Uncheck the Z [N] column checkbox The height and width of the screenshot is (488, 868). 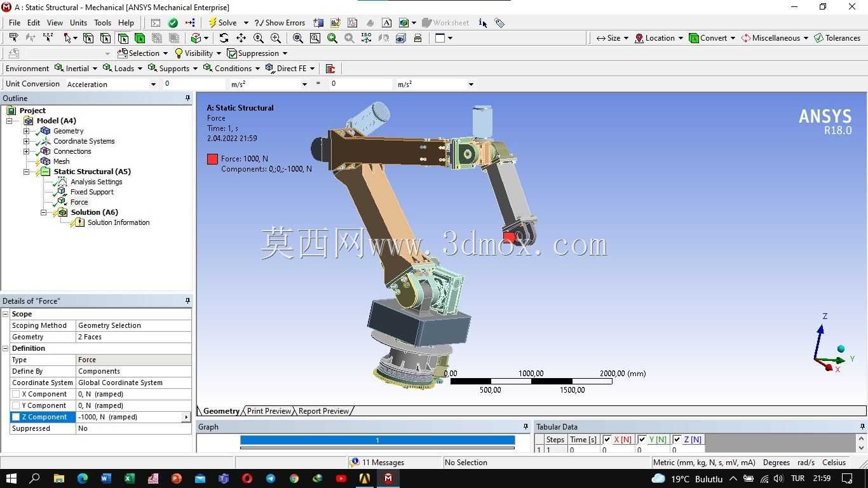(677, 439)
